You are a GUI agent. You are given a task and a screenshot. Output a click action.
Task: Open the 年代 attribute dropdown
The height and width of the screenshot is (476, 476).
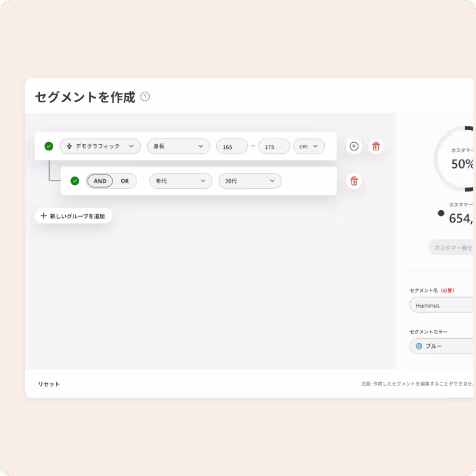181,181
